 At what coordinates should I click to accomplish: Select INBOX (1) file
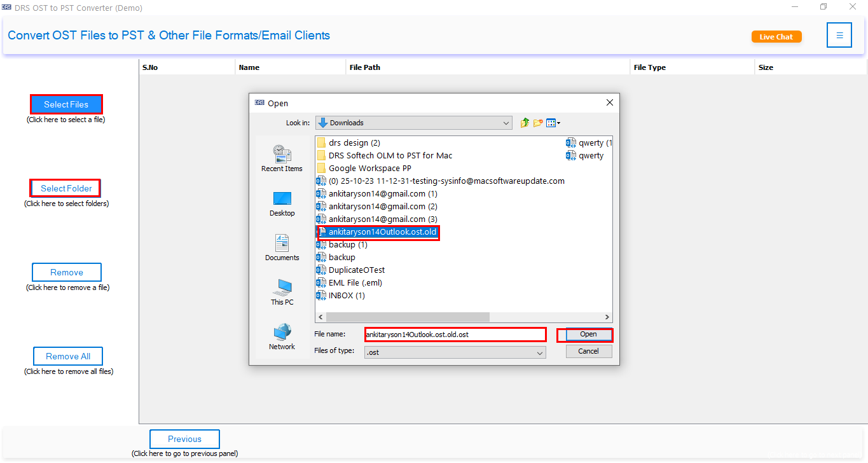coord(341,295)
